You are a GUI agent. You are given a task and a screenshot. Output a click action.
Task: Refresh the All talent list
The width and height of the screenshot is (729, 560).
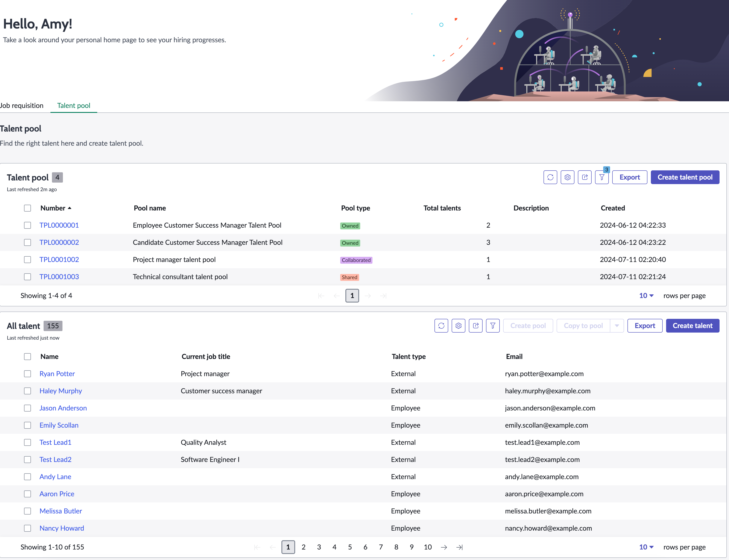441,326
